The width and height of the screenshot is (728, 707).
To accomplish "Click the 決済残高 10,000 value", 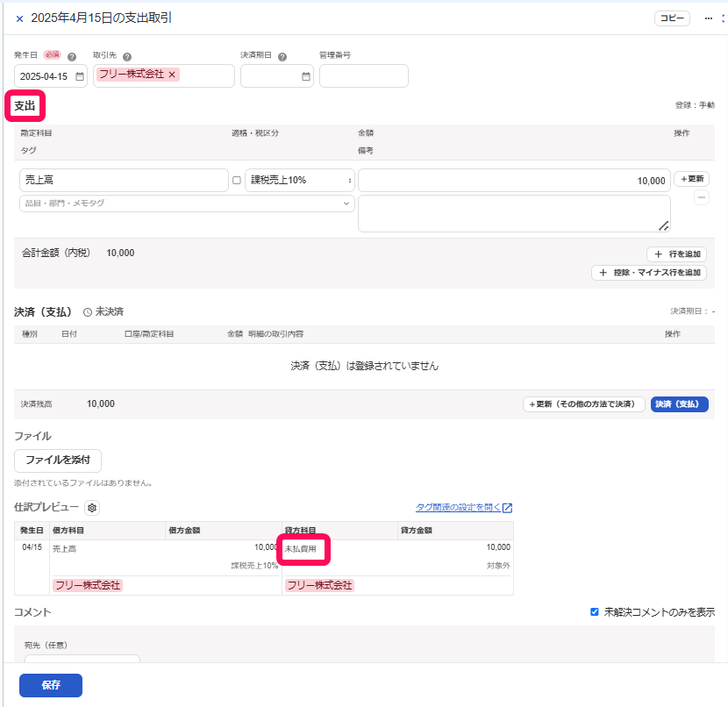I will pos(101,403).
